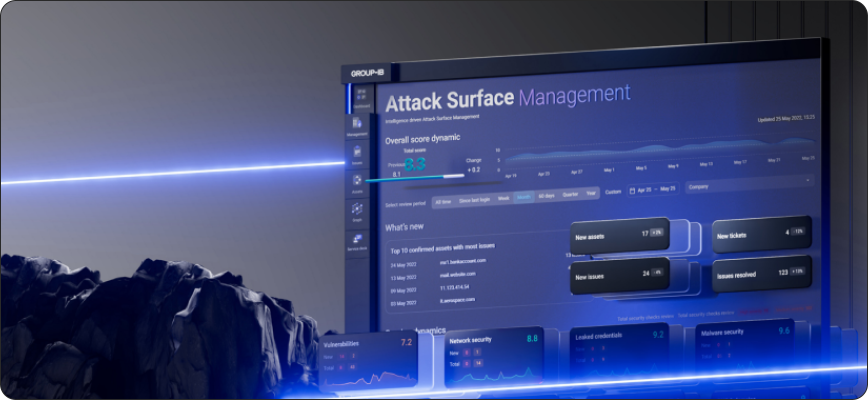Click the GROUP-IB logo

click(367, 73)
